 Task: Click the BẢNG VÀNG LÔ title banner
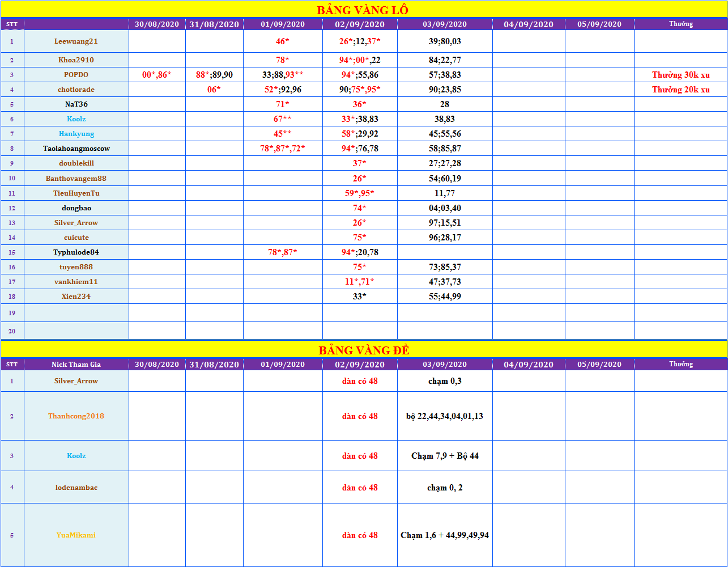click(364, 10)
